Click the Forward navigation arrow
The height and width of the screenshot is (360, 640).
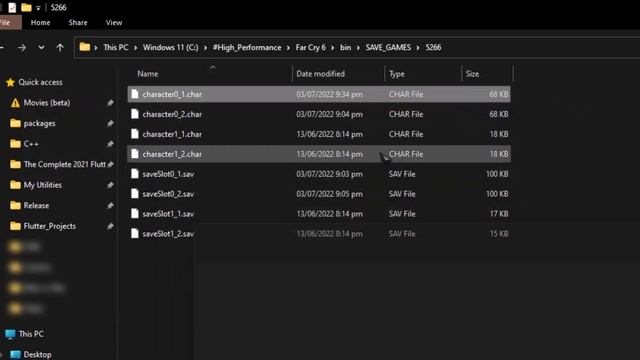point(22,48)
